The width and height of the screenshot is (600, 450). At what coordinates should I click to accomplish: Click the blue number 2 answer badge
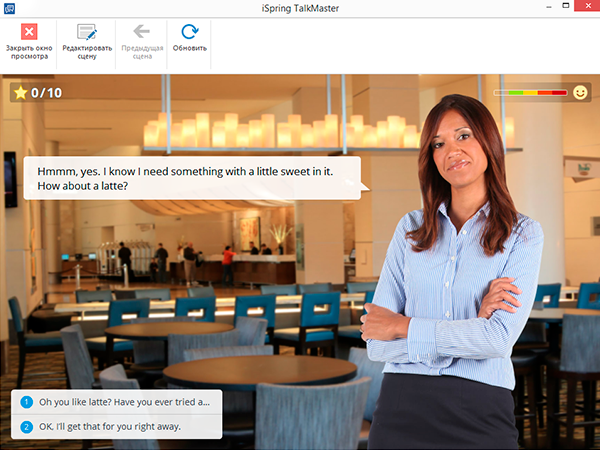point(27,426)
